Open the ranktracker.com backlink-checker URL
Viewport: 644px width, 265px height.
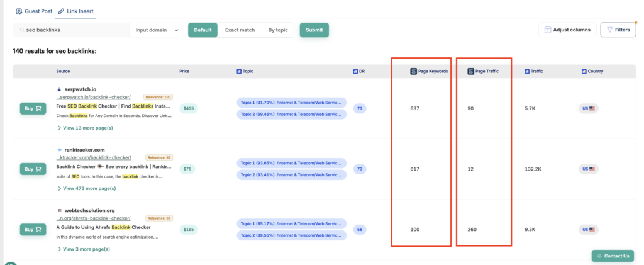point(94,157)
